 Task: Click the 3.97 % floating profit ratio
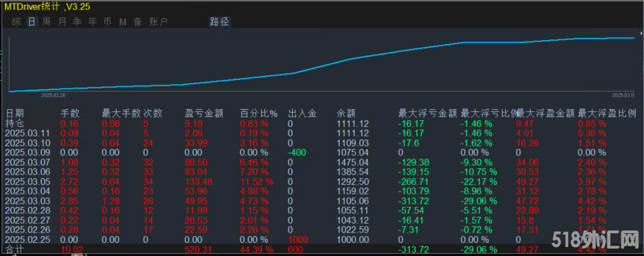coord(592,181)
